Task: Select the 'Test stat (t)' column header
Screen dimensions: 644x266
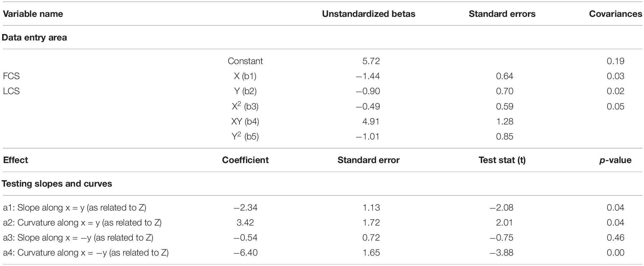Action: pos(502,160)
